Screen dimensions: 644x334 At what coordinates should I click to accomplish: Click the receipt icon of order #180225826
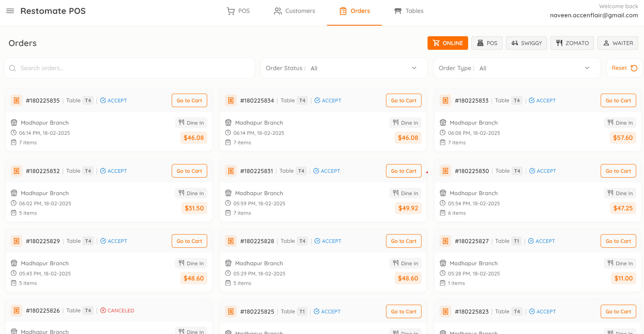[x=16, y=310]
